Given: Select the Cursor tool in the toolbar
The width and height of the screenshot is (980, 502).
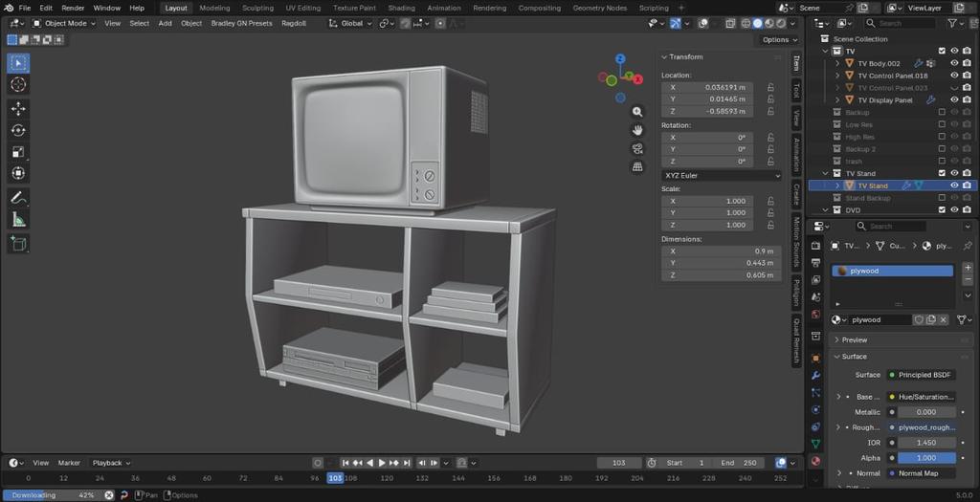Looking at the screenshot, I should coord(18,84).
